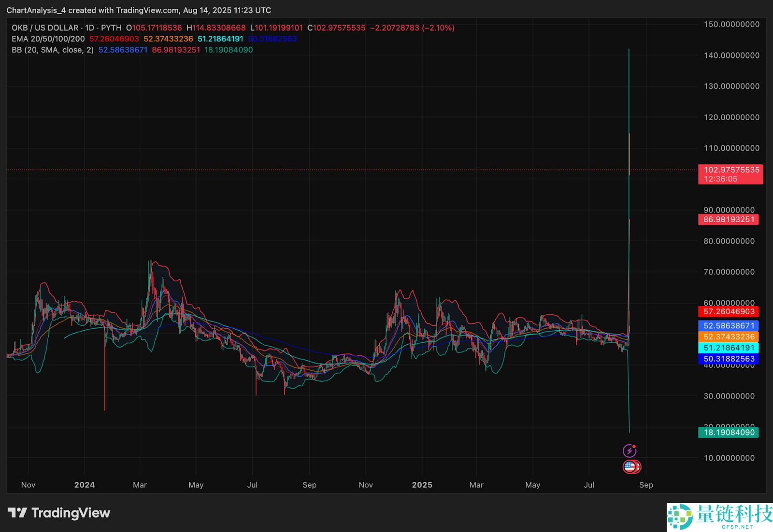This screenshot has width=773, height=532.
Task: Click the TradingView logo at bottom left
Action: click(59, 513)
